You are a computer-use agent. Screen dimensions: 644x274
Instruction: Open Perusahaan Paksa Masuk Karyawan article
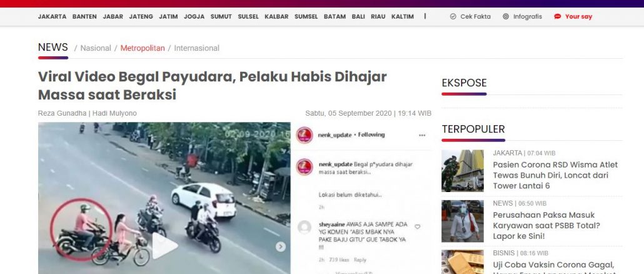(x=546, y=226)
